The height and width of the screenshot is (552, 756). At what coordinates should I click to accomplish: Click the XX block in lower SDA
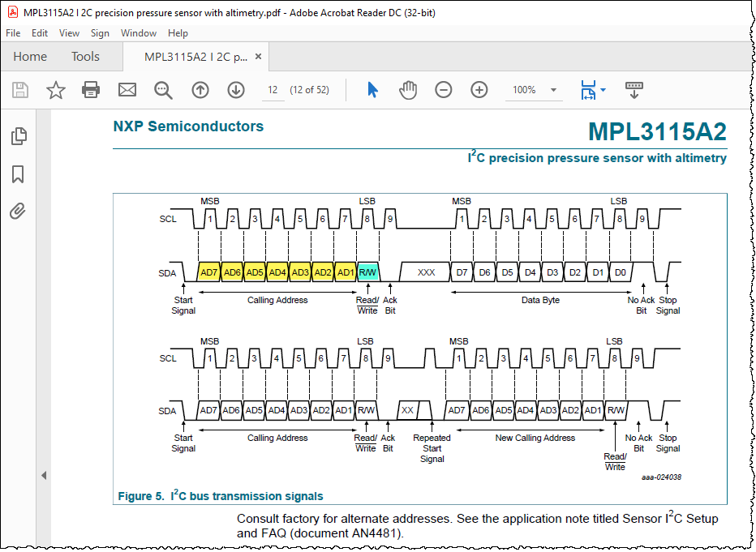click(407, 410)
